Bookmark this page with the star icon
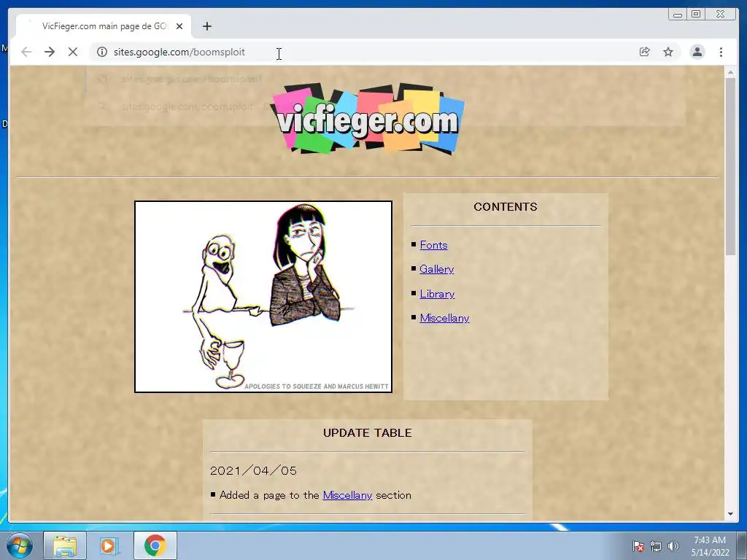Viewport: 747px width, 560px height. (x=668, y=52)
